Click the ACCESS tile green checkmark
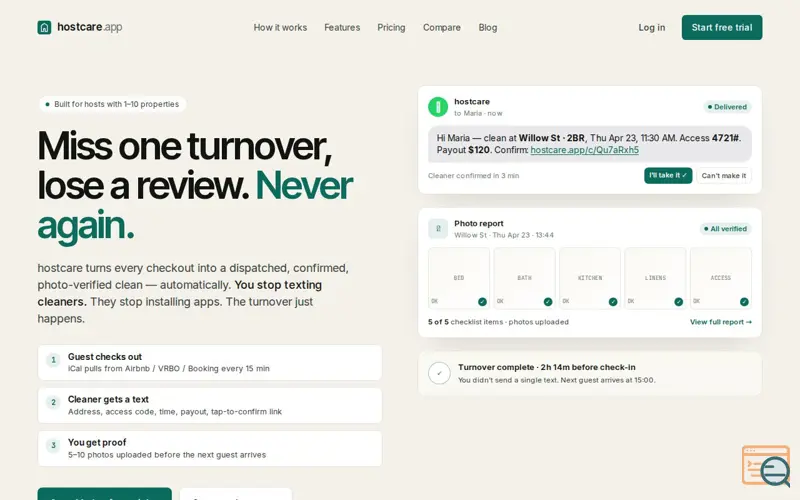 point(744,302)
